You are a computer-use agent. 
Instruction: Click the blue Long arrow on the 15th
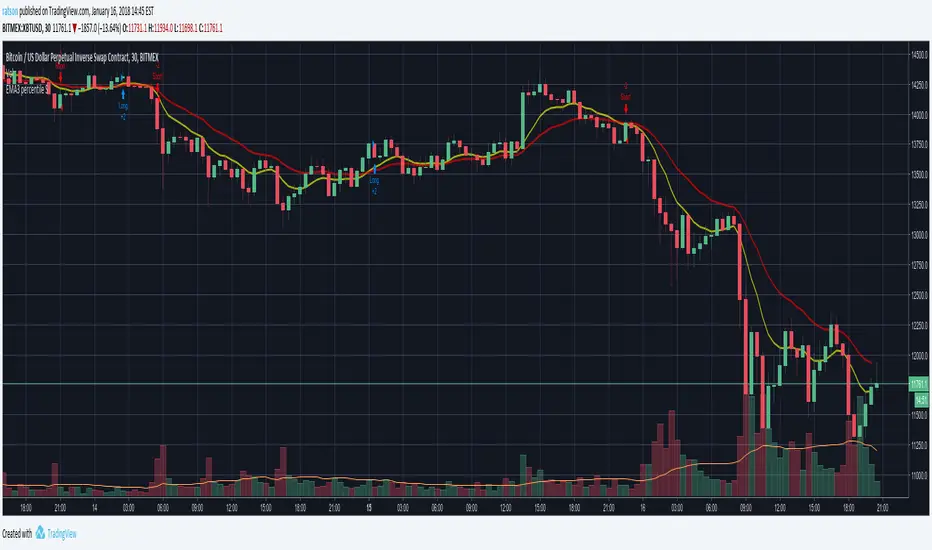click(374, 170)
